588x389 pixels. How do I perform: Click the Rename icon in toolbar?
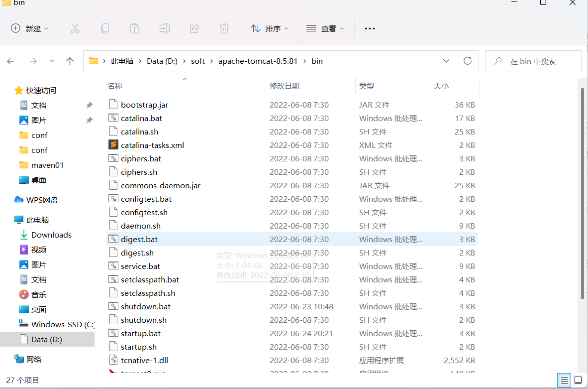[x=165, y=28]
